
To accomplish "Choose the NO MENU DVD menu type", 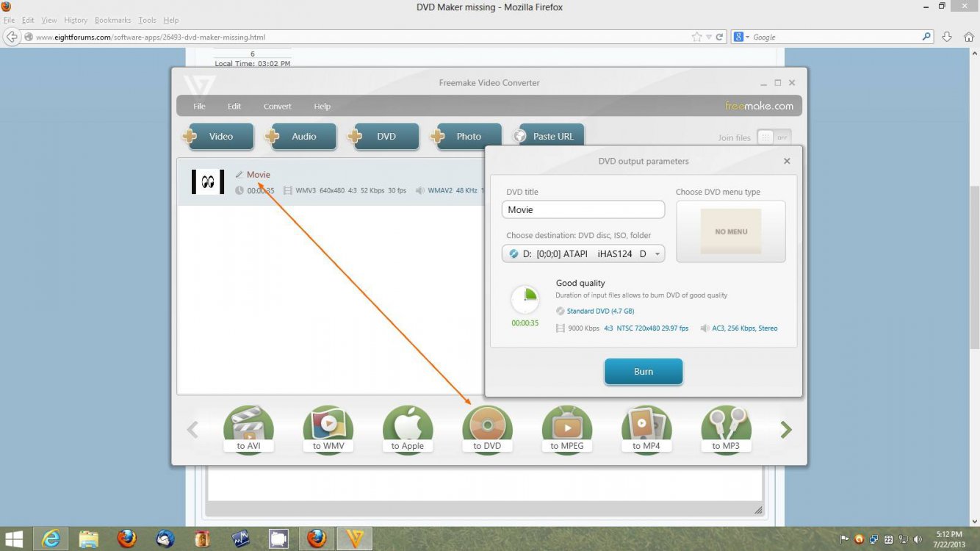I will (x=731, y=231).
